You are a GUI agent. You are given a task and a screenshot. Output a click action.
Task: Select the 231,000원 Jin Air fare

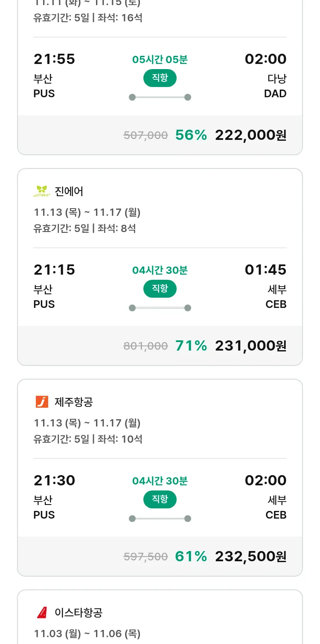point(250,346)
